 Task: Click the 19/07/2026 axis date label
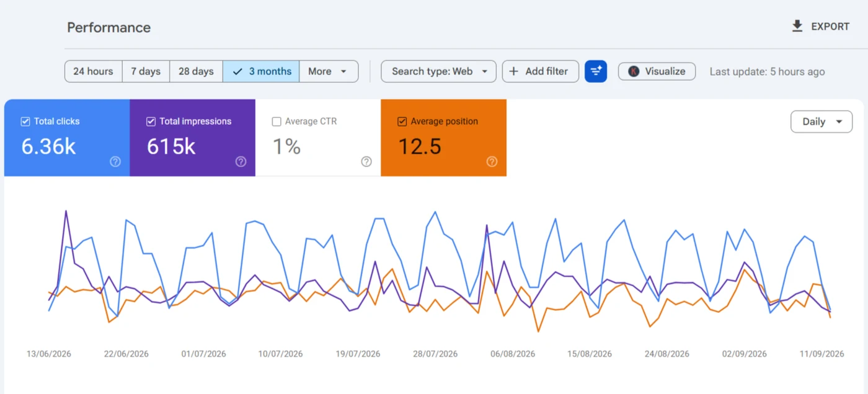[x=358, y=354]
